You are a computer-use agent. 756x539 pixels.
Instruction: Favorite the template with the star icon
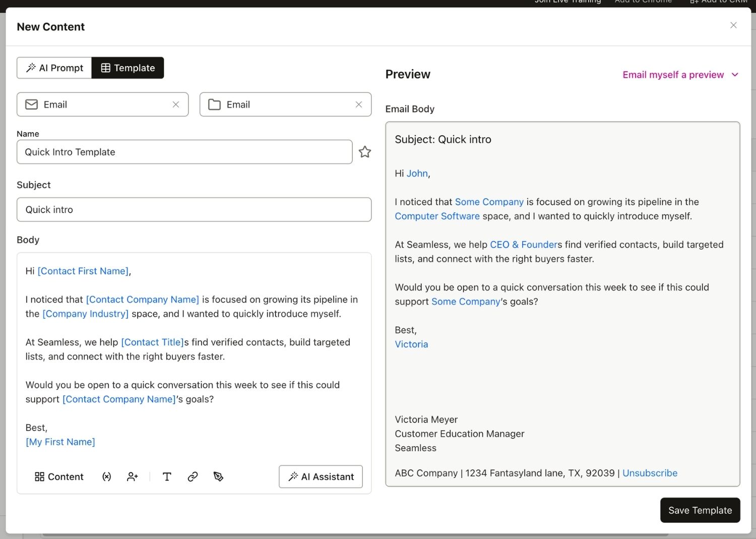[x=365, y=152]
